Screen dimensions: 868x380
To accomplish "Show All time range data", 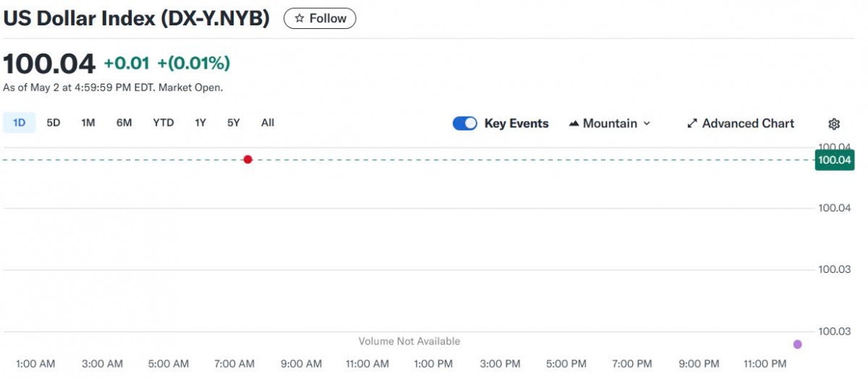I will (268, 123).
